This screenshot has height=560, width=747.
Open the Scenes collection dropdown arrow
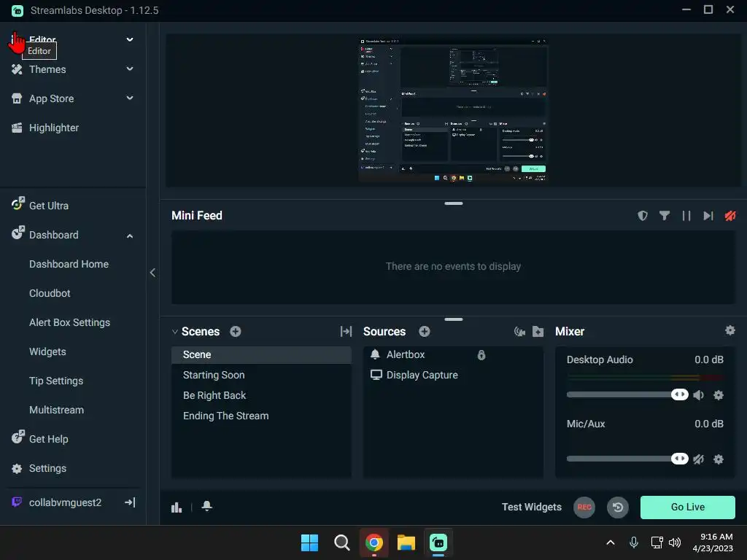[175, 332]
